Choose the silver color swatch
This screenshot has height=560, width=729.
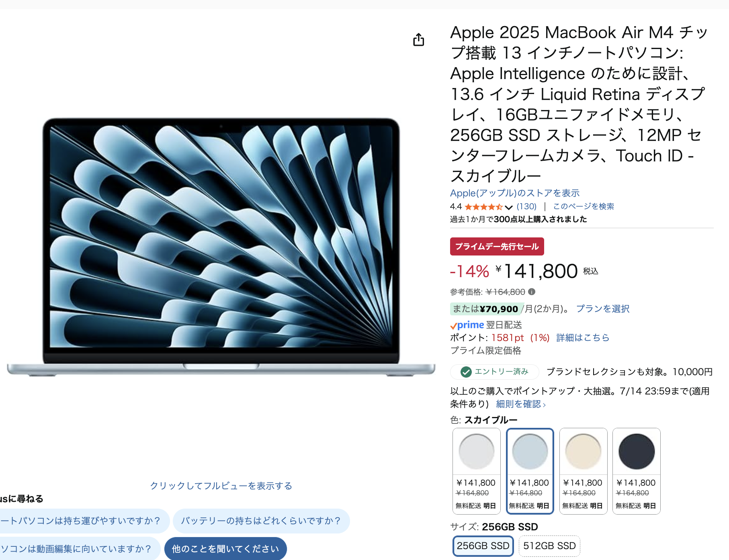477,471
